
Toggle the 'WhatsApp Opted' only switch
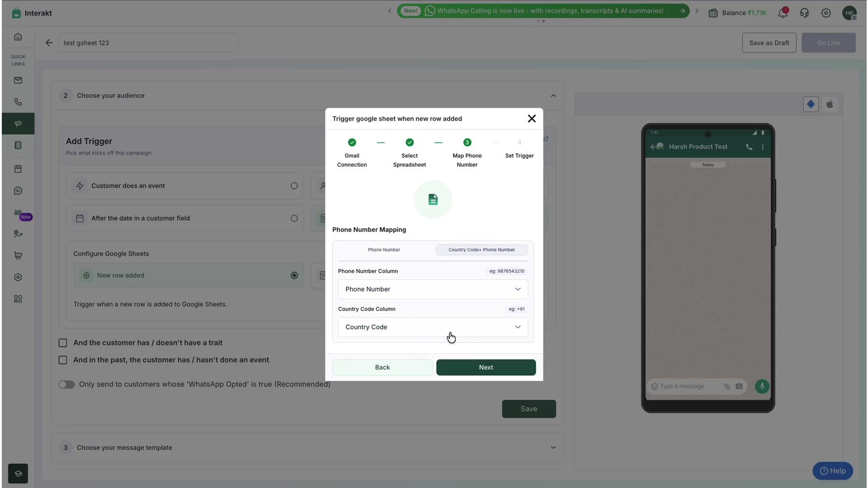[x=66, y=385]
